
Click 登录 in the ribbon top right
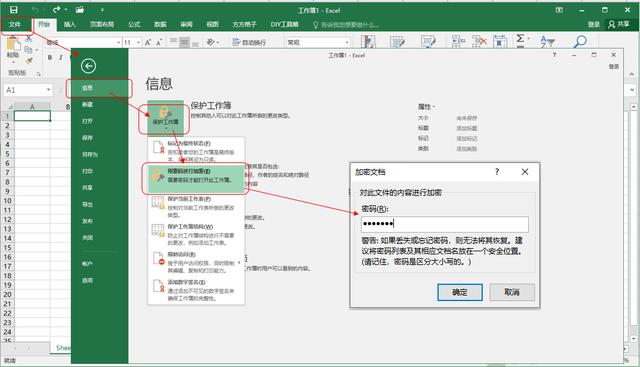pos(593,24)
